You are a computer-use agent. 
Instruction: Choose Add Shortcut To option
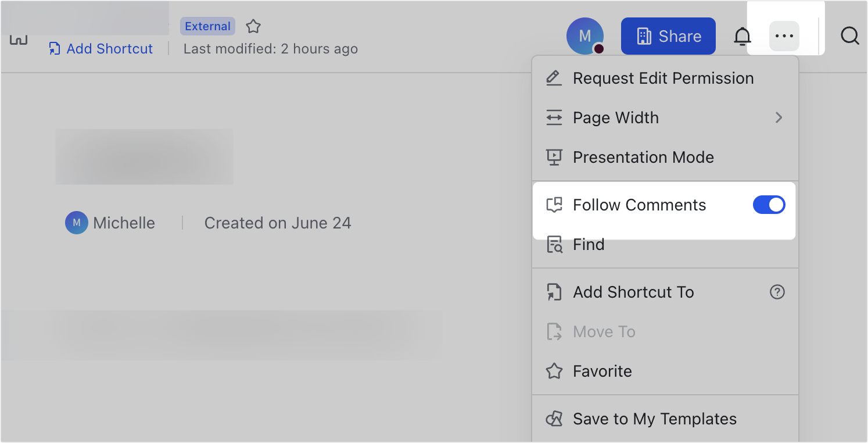[x=665, y=292]
